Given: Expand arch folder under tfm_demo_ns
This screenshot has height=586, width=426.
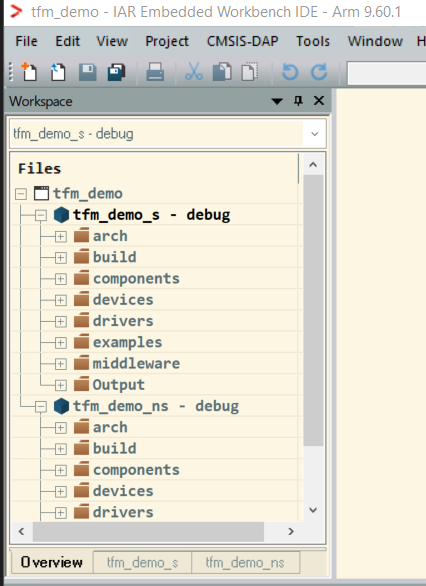Looking at the screenshot, I should coord(61,428).
